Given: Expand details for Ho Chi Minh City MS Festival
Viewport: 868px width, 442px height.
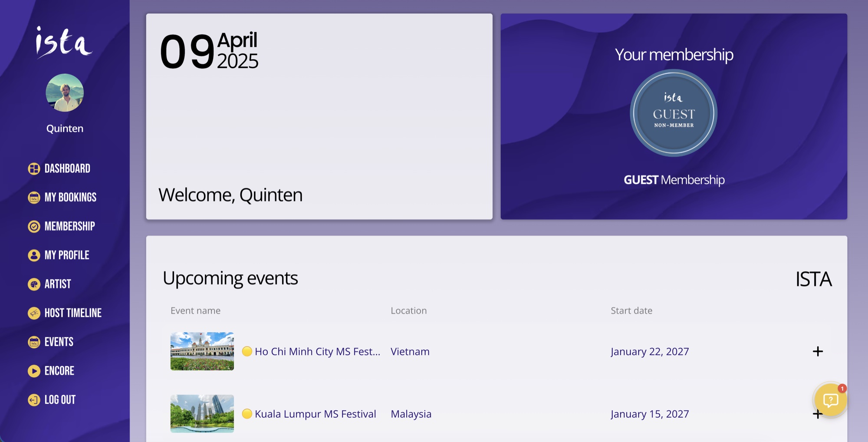Looking at the screenshot, I should click(818, 352).
